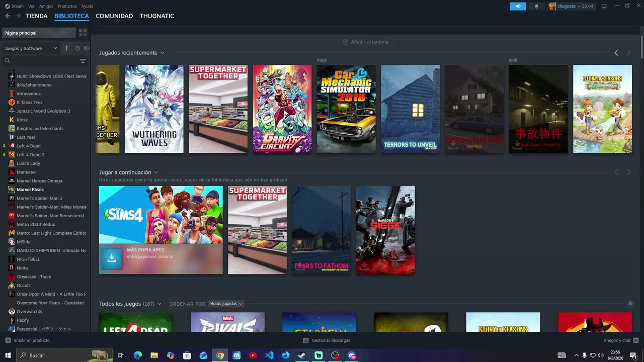Screen dimensions: 644x362
Task: Open Rainbow Six Siege cover
Action: (385, 230)
